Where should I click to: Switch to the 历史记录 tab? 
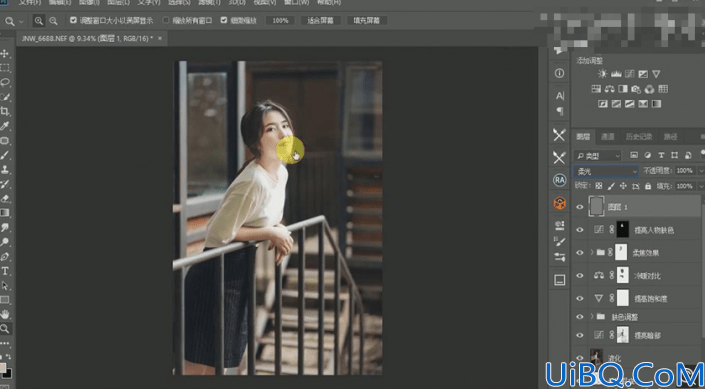coord(639,137)
